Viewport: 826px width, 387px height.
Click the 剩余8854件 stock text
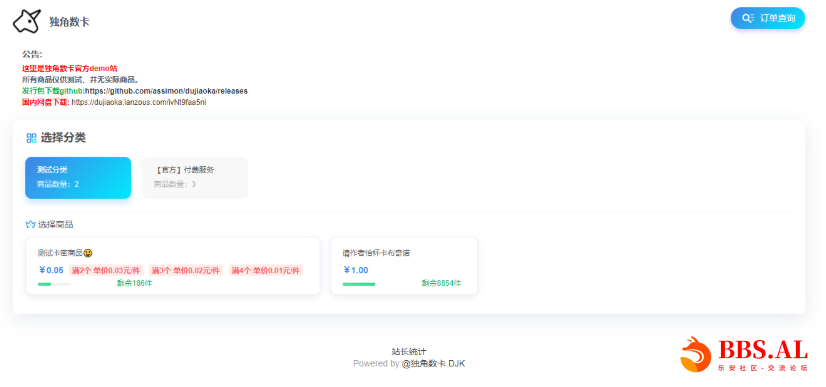click(x=441, y=283)
